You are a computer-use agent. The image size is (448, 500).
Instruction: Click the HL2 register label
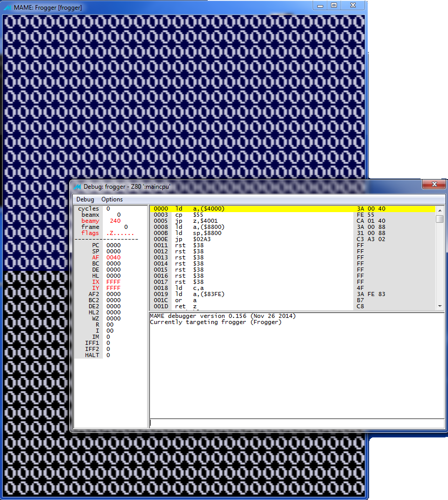coord(94,312)
